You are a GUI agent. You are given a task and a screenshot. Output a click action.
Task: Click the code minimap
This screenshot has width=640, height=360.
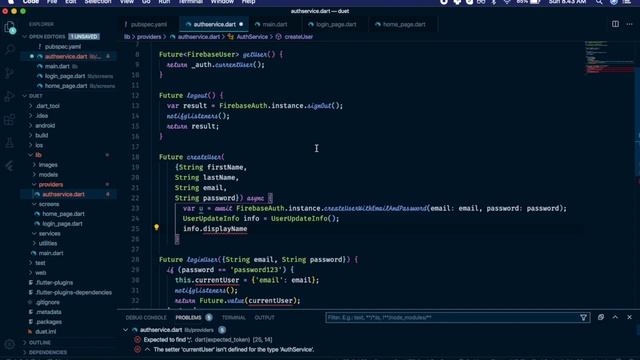[608, 57]
